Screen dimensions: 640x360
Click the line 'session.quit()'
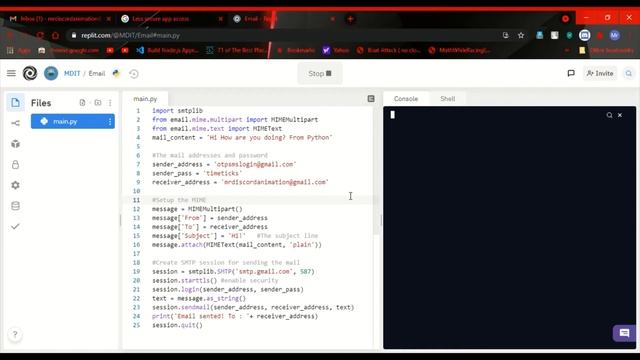tap(177, 325)
